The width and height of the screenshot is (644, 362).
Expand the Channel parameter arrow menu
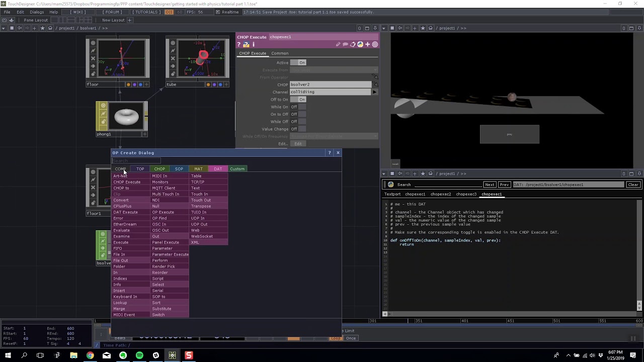[x=374, y=92]
